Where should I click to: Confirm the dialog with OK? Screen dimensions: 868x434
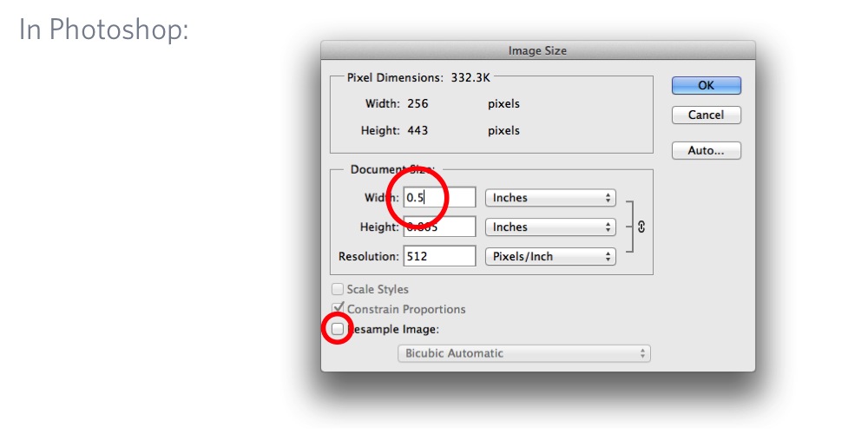coord(707,85)
